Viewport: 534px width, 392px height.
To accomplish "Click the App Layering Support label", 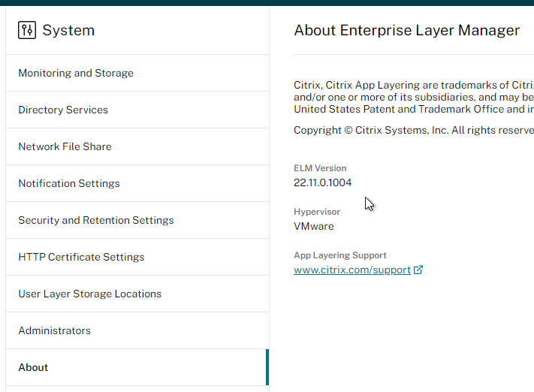I will pyautogui.click(x=340, y=255).
